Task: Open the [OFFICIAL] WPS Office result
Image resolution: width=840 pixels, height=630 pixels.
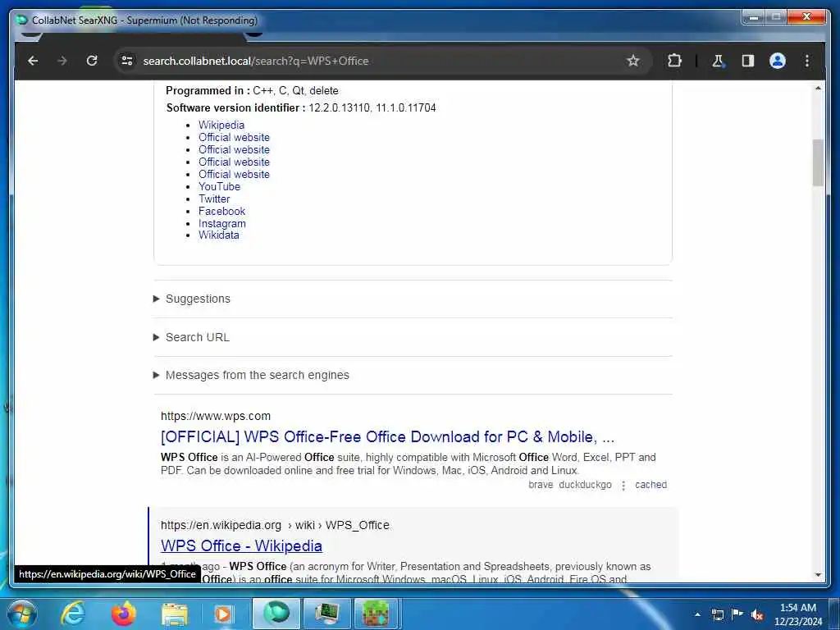Action: [x=387, y=436]
